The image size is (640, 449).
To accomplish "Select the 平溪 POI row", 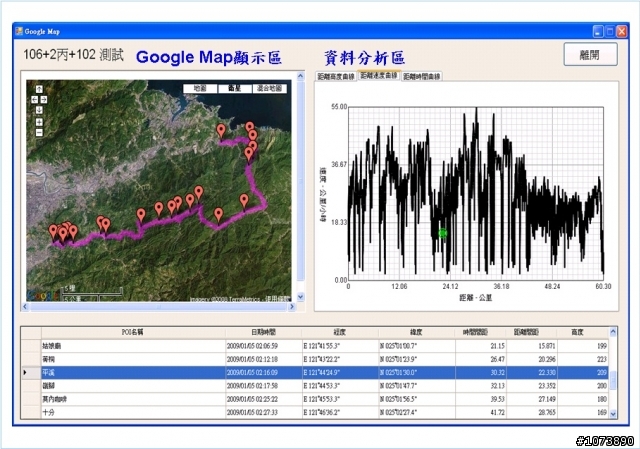I will tap(315, 373).
